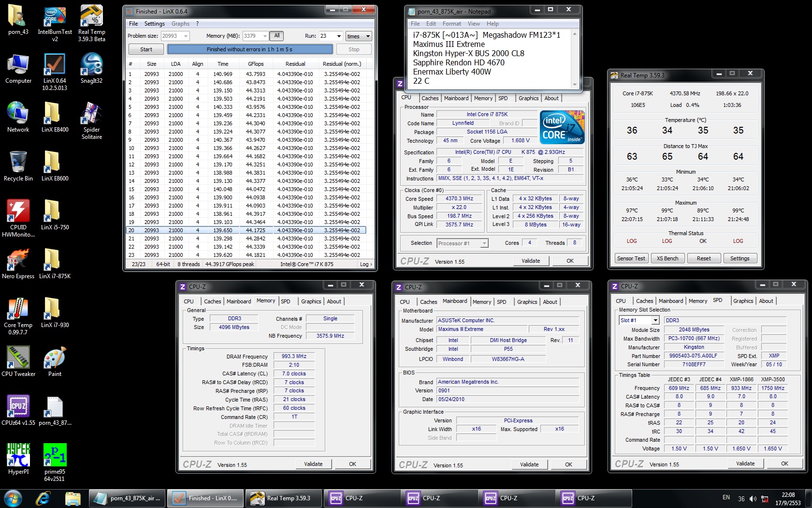812x508 pixels.
Task: Click the Sensor Test button in Real Temp
Action: tap(631, 258)
